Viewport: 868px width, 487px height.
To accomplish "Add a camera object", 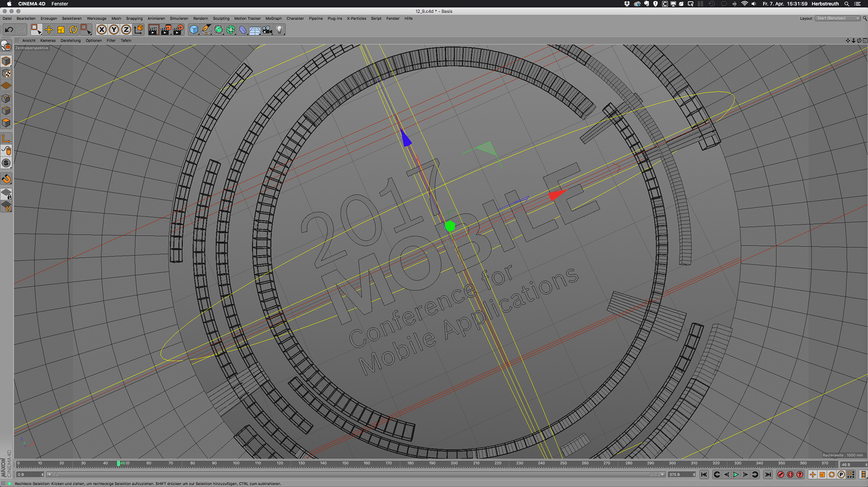I will click(x=267, y=30).
